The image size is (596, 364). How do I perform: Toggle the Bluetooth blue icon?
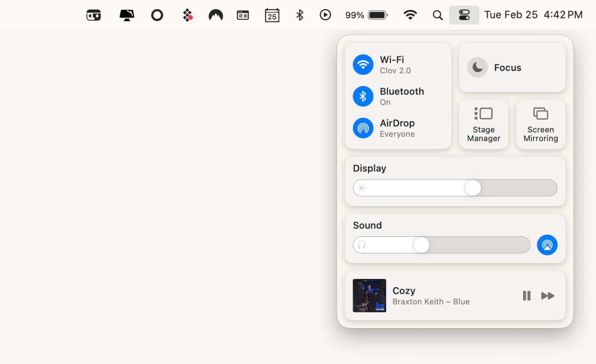(x=363, y=96)
